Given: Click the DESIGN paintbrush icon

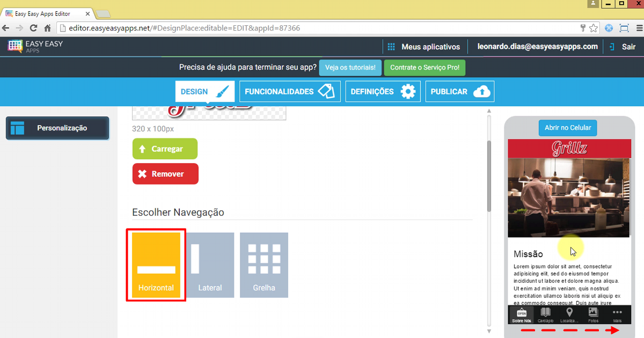Looking at the screenshot, I should [221, 91].
